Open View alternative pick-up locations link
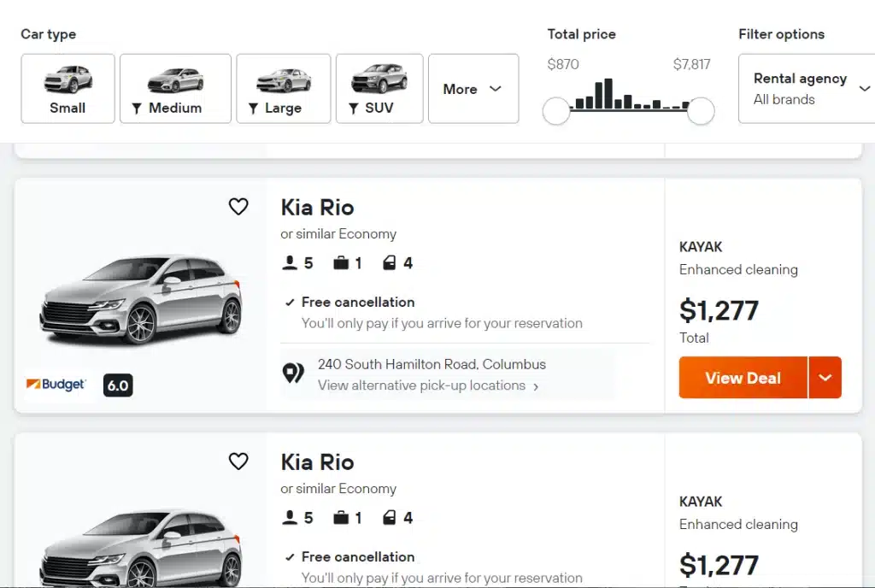Screen dimensions: 875x588 pyautogui.click(x=428, y=385)
